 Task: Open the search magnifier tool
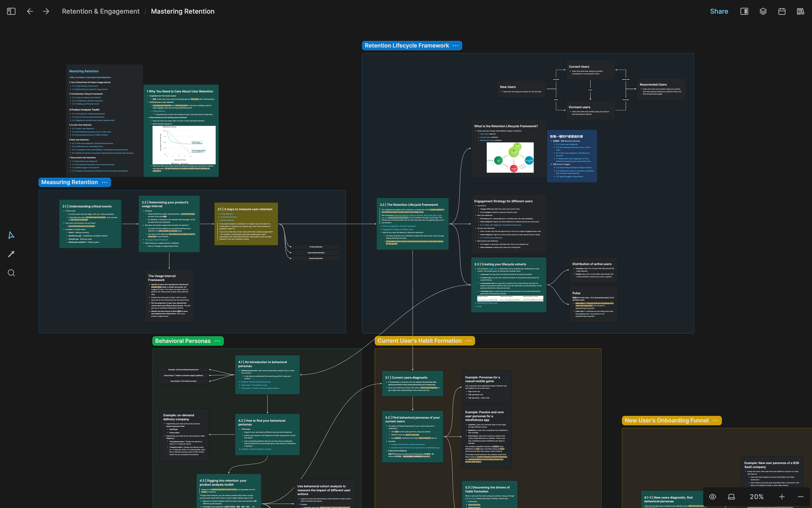tap(11, 273)
